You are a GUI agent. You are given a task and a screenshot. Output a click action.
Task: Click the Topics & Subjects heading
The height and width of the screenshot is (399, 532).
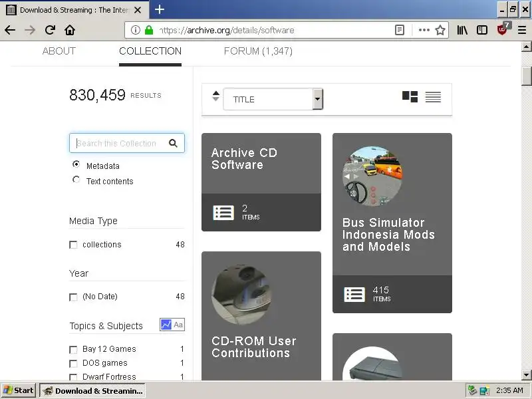pyautogui.click(x=106, y=326)
